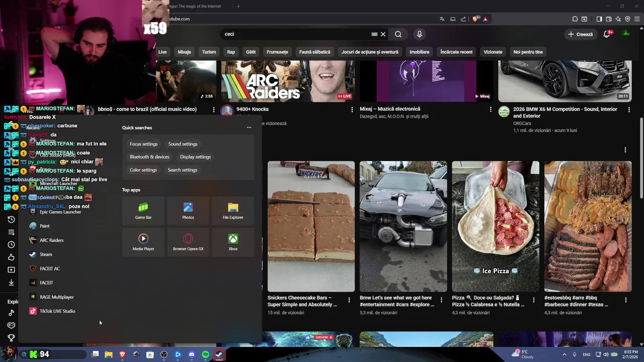Click the share page icon in address bar
Image resolution: width=644 pixels, height=362 pixels.
(463, 19)
